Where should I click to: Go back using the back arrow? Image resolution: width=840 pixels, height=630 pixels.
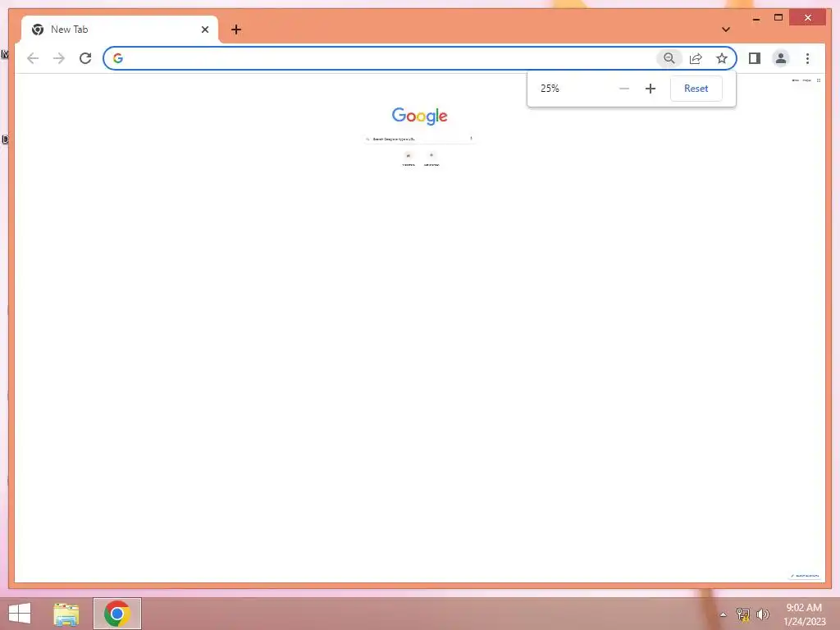pos(33,58)
